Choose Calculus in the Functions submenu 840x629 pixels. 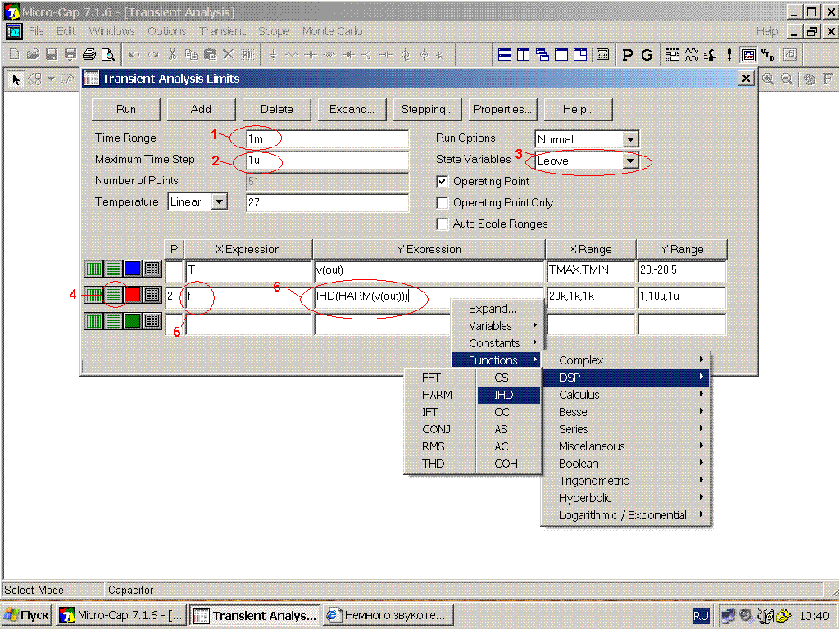click(x=579, y=395)
